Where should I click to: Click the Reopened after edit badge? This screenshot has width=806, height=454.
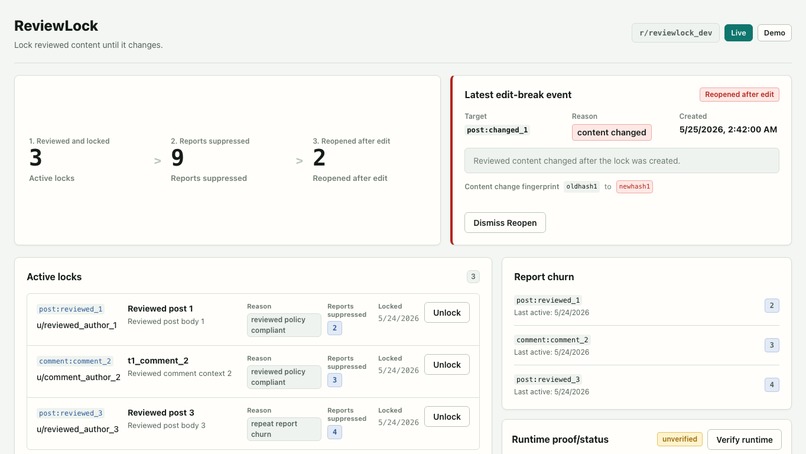[739, 95]
